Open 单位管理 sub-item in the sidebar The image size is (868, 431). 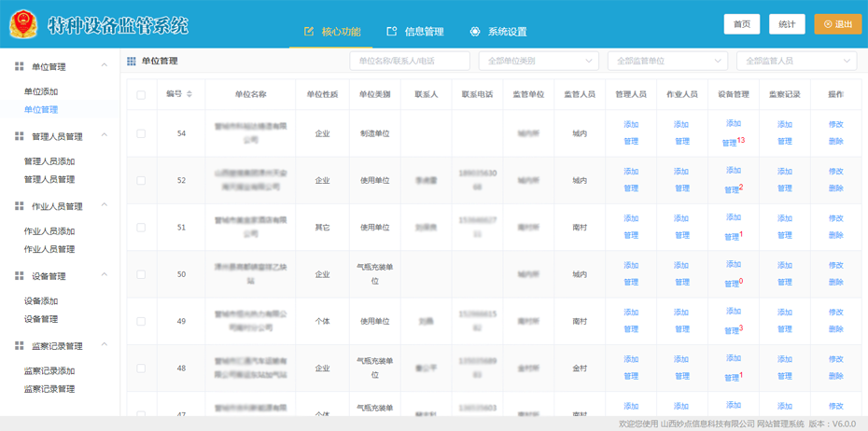tap(41, 109)
